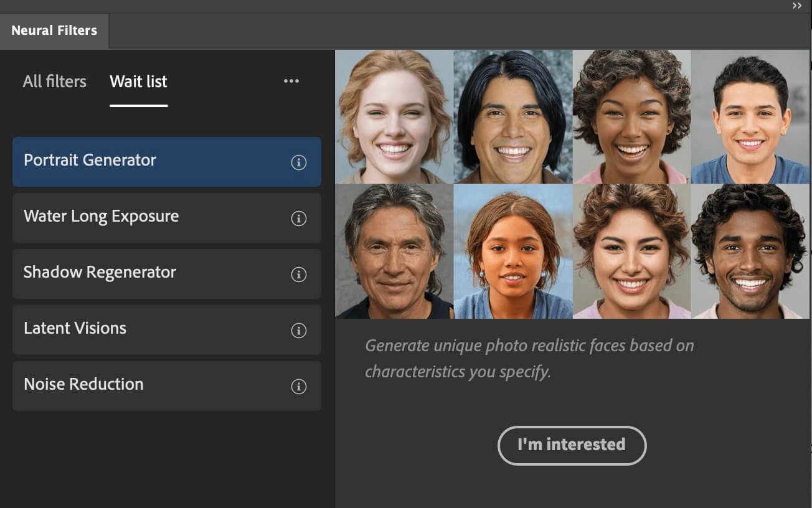
Task: Click info icon for Portrait Generator
Action: coord(299,162)
